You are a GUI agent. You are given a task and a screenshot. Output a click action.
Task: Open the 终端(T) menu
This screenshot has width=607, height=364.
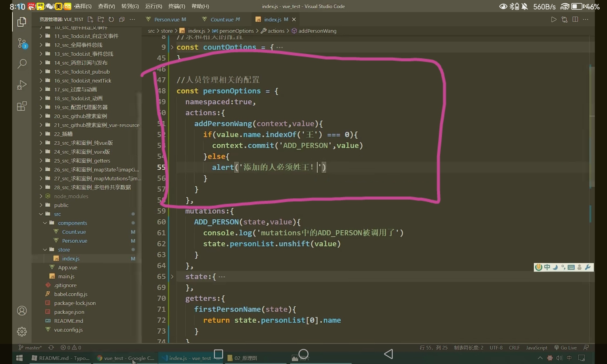[177, 6]
